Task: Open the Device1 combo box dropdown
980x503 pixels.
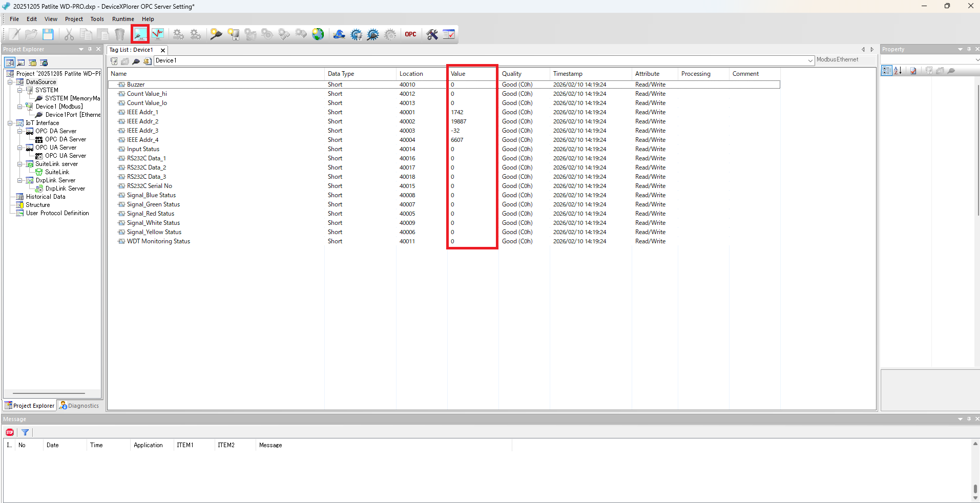Action: point(809,60)
